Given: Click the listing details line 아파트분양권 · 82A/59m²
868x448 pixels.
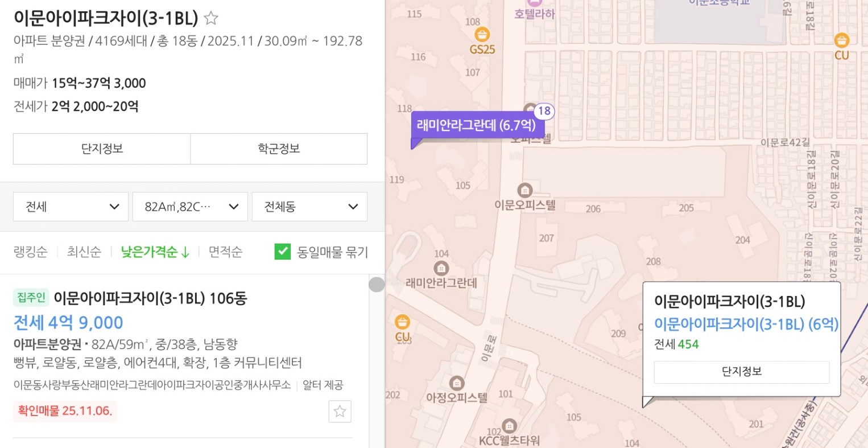Looking at the screenshot, I should 126,344.
